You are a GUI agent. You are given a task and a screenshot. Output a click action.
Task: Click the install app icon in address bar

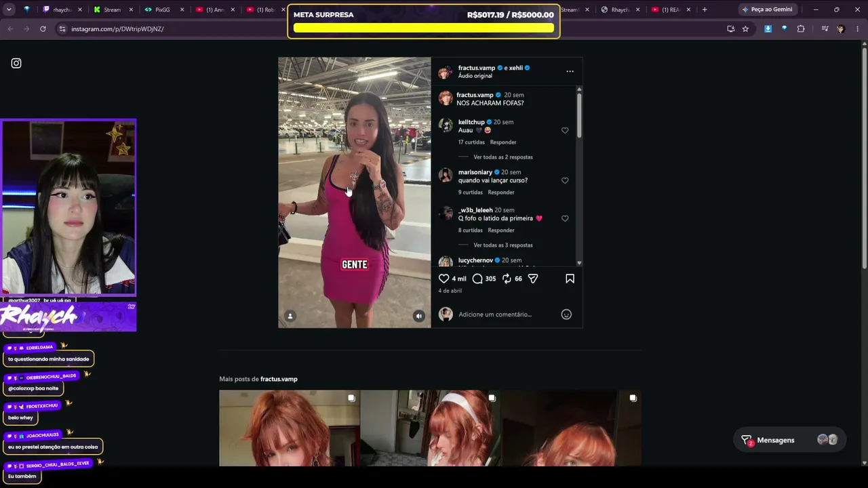[730, 28]
